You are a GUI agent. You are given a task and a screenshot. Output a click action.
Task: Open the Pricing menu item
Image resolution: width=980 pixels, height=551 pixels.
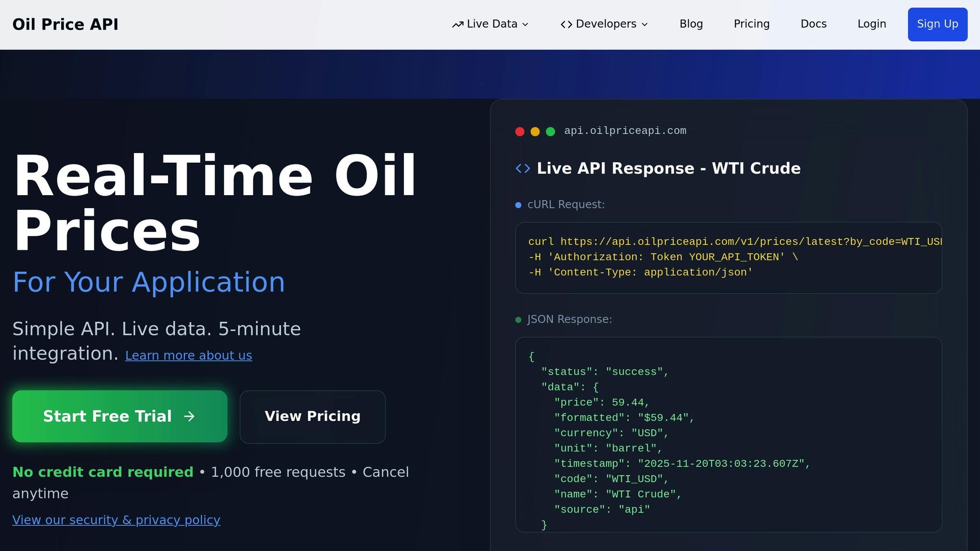[751, 24]
